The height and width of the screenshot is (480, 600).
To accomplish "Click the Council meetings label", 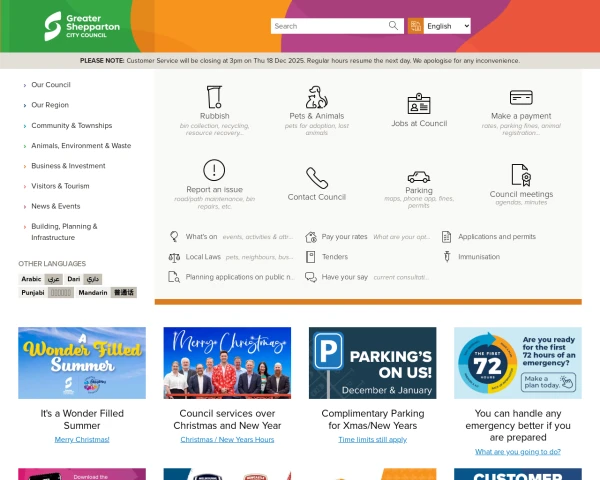I will (521, 194).
